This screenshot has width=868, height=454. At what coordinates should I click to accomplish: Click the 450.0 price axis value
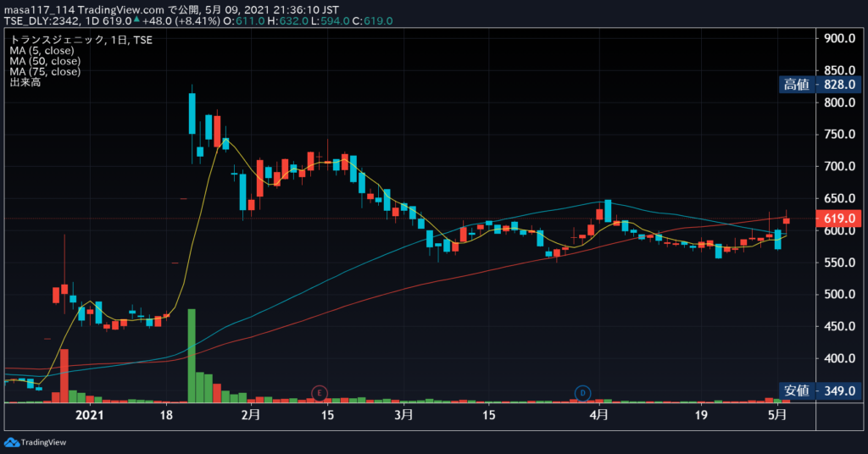pyautogui.click(x=839, y=326)
